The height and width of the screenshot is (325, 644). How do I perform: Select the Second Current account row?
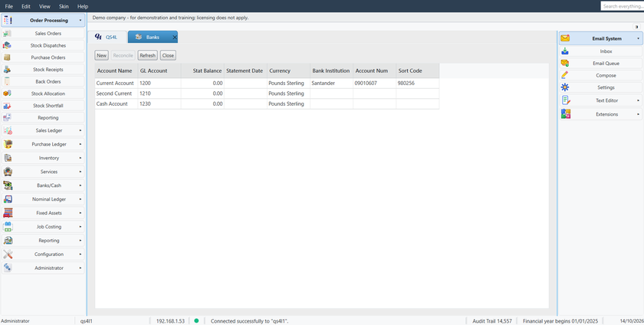tap(267, 94)
